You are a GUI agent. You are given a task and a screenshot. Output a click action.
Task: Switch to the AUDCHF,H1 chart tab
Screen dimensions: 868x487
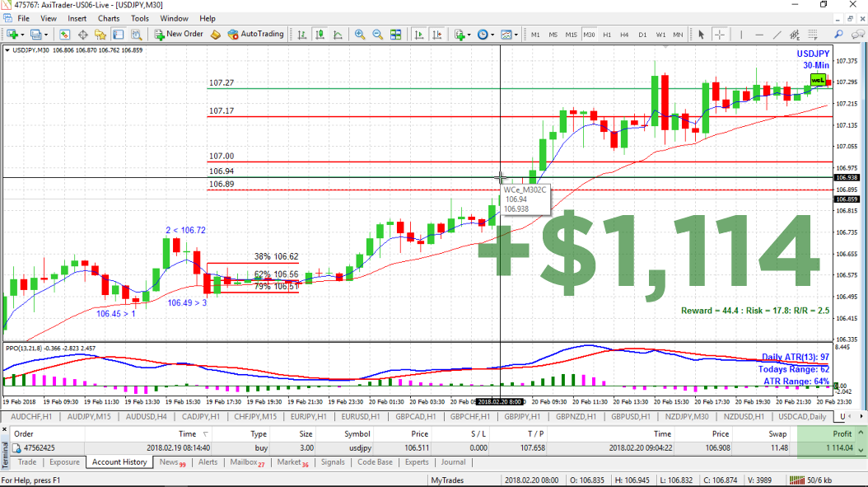(x=31, y=417)
